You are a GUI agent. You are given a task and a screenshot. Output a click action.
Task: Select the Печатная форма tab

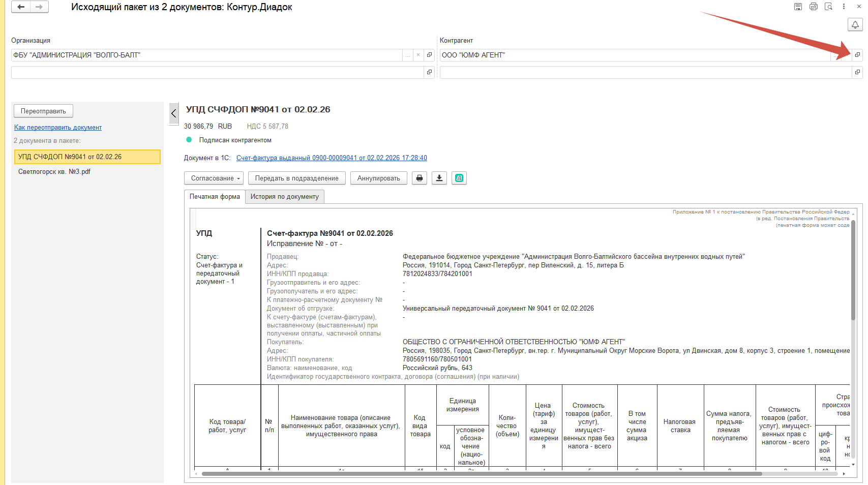(215, 197)
